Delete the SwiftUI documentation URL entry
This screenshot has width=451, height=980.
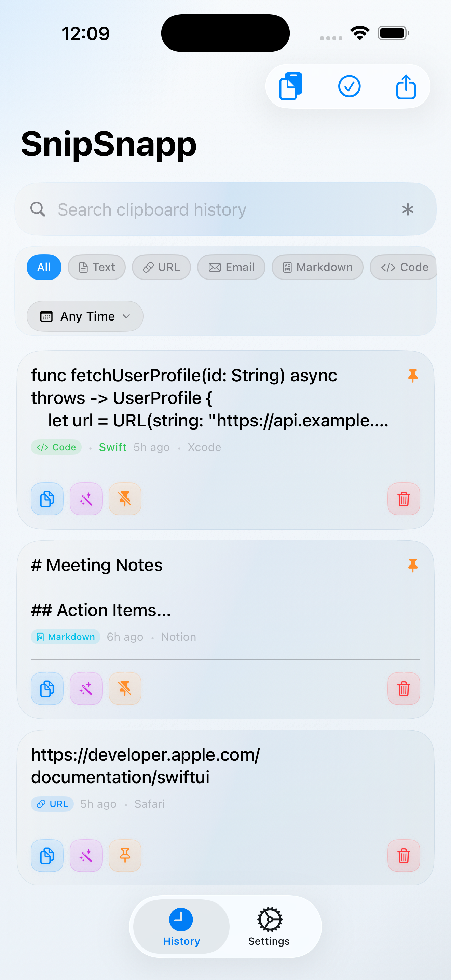(x=404, y=856)
